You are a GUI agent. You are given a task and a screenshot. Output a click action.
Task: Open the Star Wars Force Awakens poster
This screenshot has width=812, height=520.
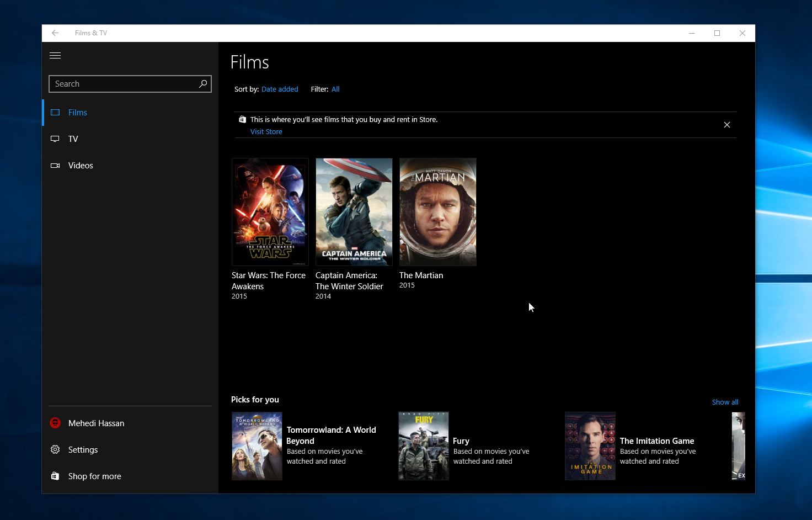click(x=270, y=212)
